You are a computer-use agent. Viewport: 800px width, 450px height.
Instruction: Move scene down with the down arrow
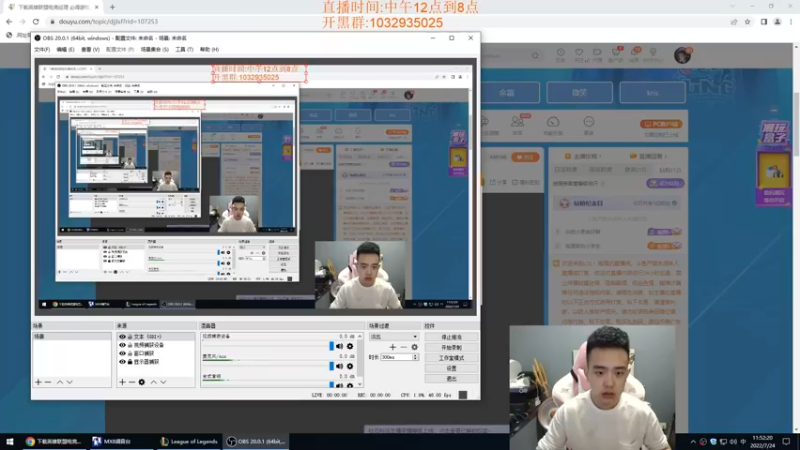point(70,382)
